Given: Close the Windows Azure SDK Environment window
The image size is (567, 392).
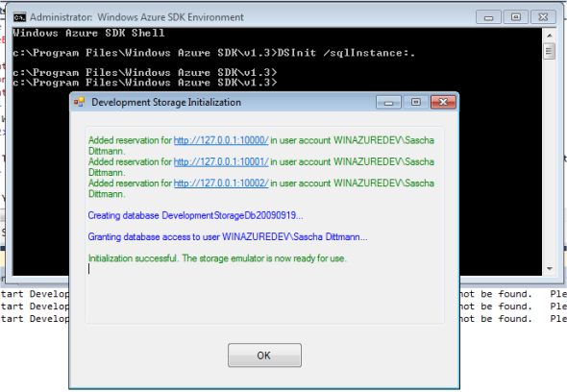Looking at the screenshot, I should point(543,17).
